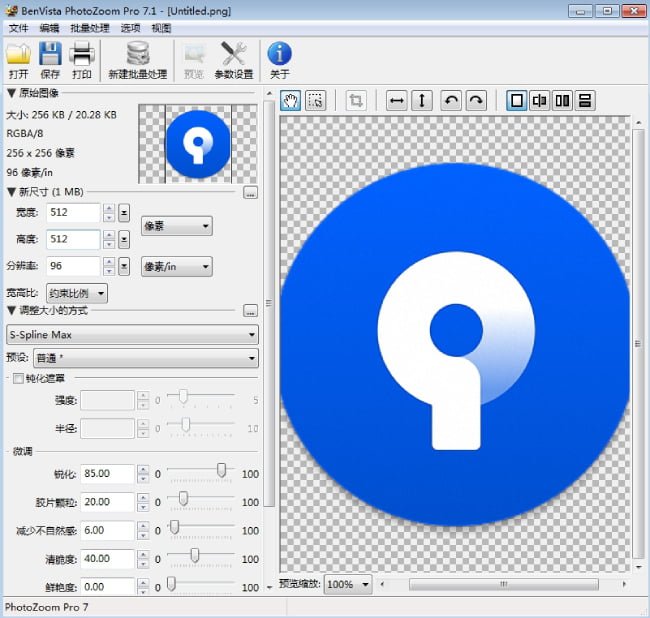Viewport: 650px width, 618px height.
Task: Adjust the 清脆度 slider handle
Action: (x=194, y=555)
